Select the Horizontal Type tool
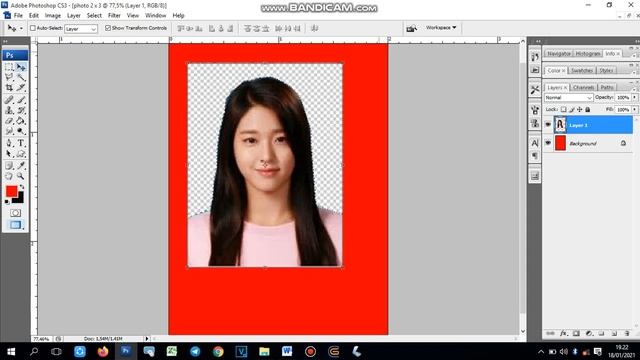The width and height of the screenshot is (640, 360). pyautogui.click(x=21, y=143)
